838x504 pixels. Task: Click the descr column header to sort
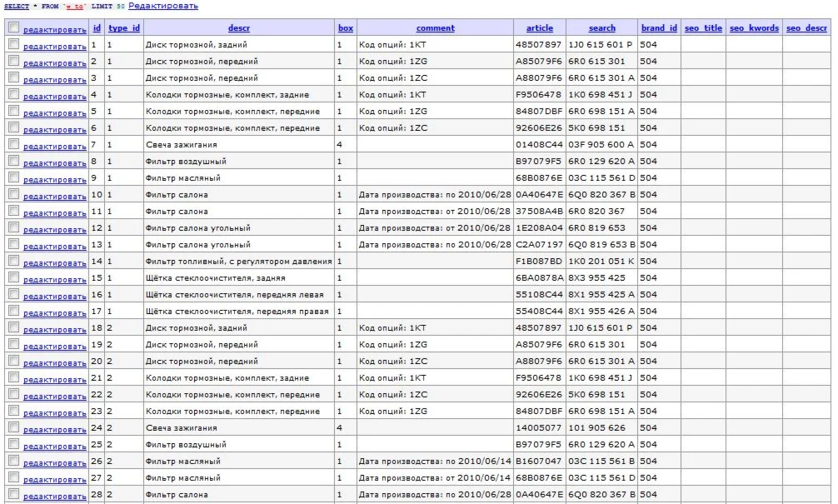(x=239, y=27)
